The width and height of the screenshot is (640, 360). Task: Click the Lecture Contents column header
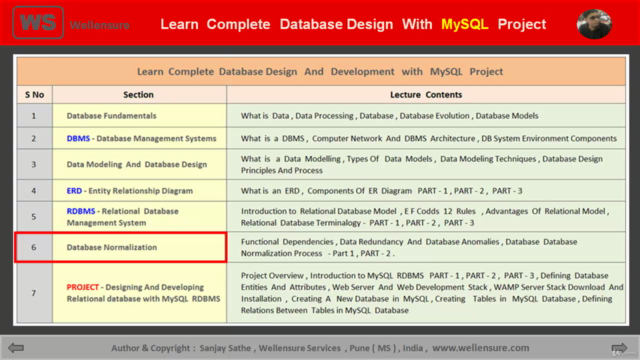click(426, 95)
